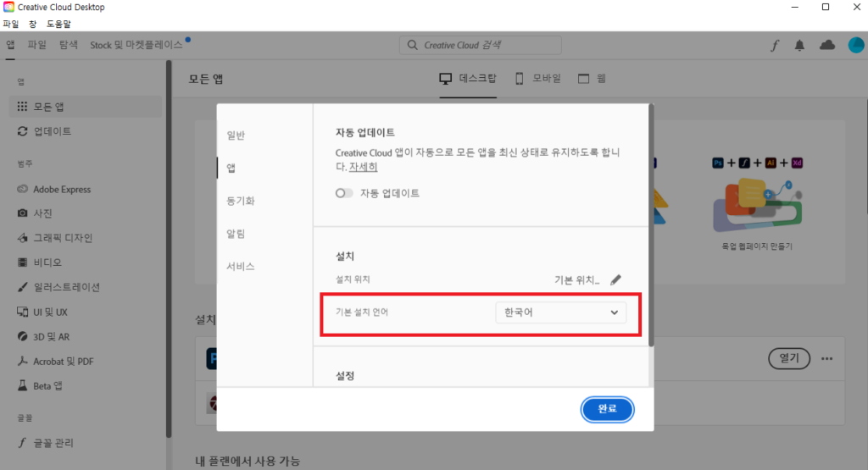Click the 포업 웹페이지 만들기 thumbnail
The height and width of the screenshot is (470, 868).
(757, 203)
